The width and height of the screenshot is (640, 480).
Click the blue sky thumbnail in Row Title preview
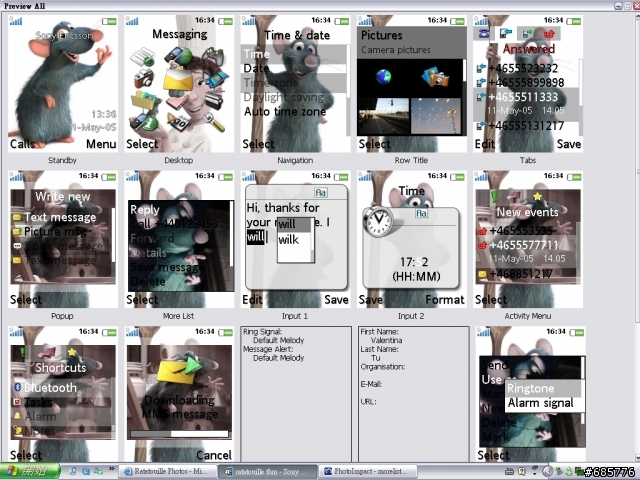pyautogui.click(x=436, y=116)
